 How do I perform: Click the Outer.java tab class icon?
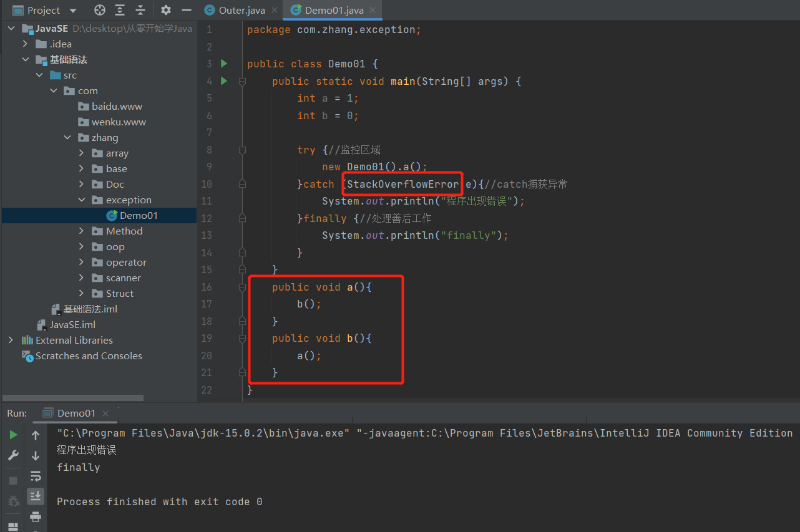[210, 10]
